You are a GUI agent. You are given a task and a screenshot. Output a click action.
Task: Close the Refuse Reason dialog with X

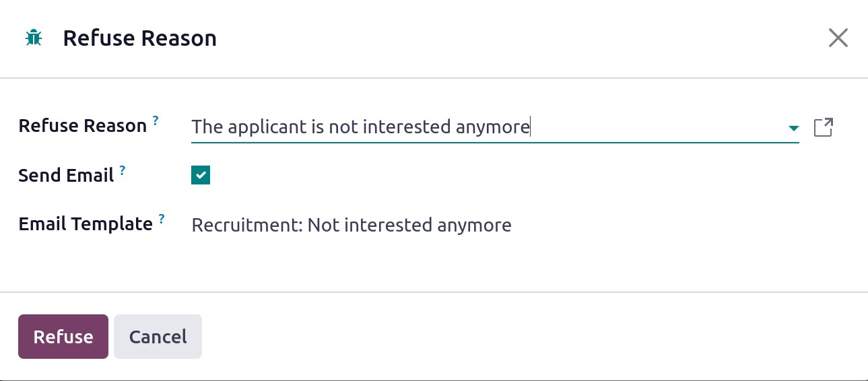click(x=838, y=38)
